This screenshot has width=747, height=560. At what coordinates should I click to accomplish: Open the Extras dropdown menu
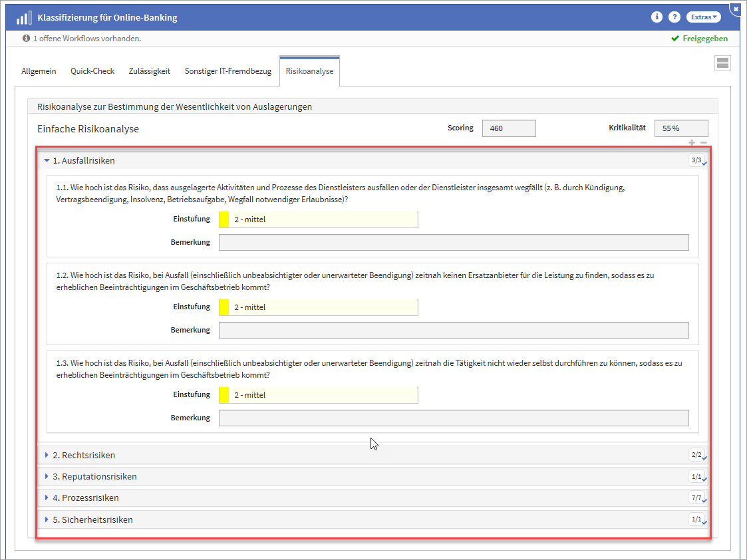pyautogui.click(x=704, y=17)
